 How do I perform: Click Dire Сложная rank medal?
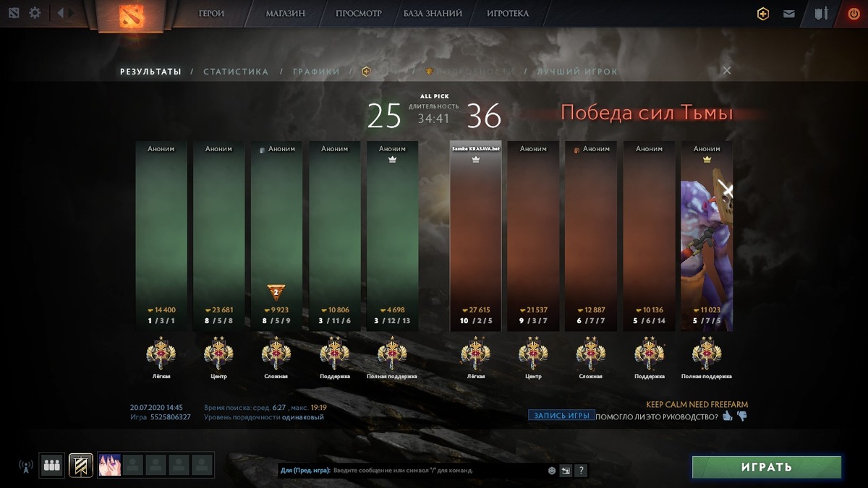[x=591, y=354]
